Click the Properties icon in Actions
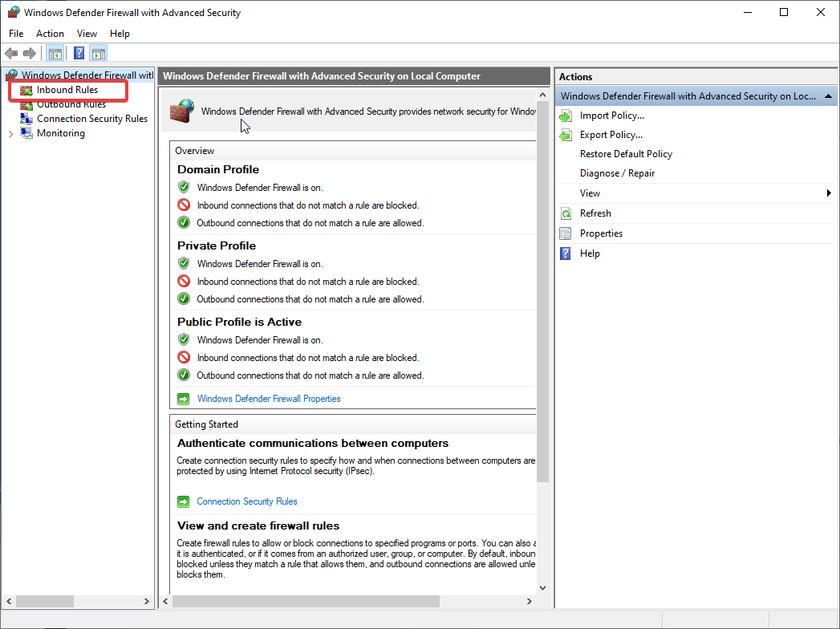Image resolution: width=840 pixels, height=629 pixels. (x=566, y=233)
